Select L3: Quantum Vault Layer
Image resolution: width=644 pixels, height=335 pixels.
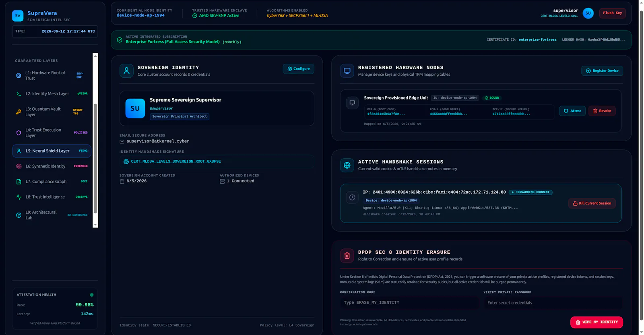coord(52,112)
